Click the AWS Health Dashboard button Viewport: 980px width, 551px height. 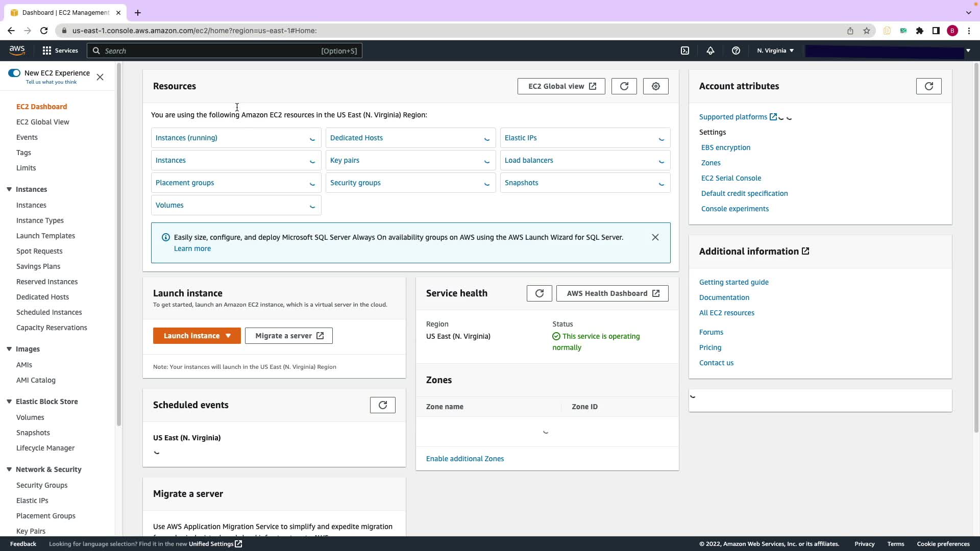click(x=612, y=293)
